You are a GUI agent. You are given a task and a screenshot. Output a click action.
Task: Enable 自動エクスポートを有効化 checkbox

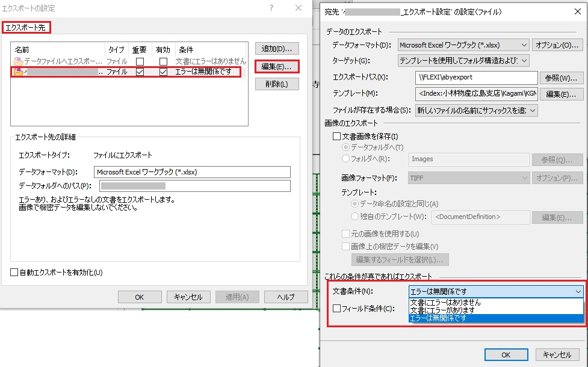pos(14,272)
